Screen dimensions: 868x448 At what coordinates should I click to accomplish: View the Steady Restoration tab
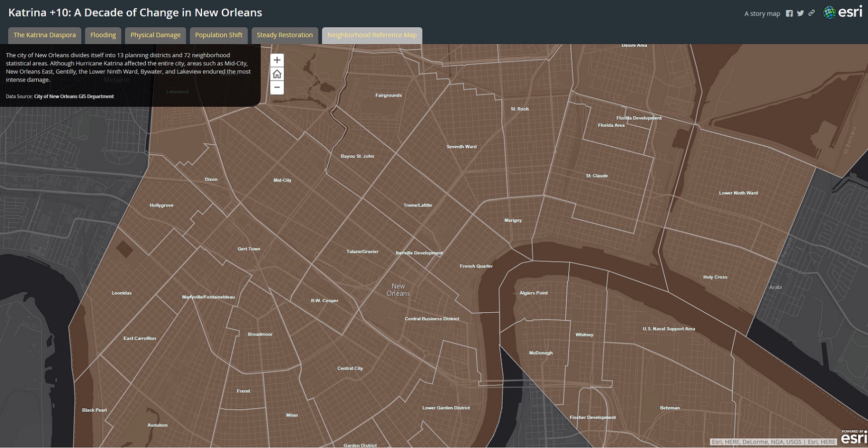(x=285, y=35)
